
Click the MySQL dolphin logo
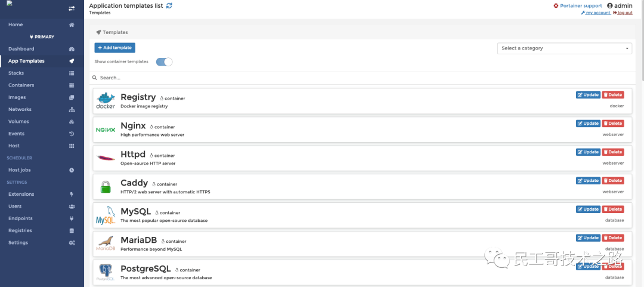click(106, 215)
